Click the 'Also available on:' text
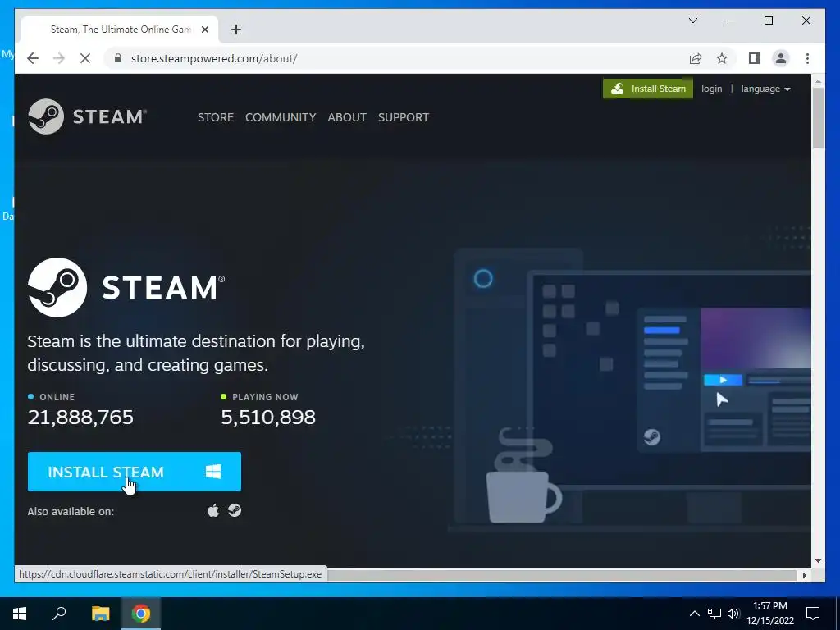 (71, 511)
